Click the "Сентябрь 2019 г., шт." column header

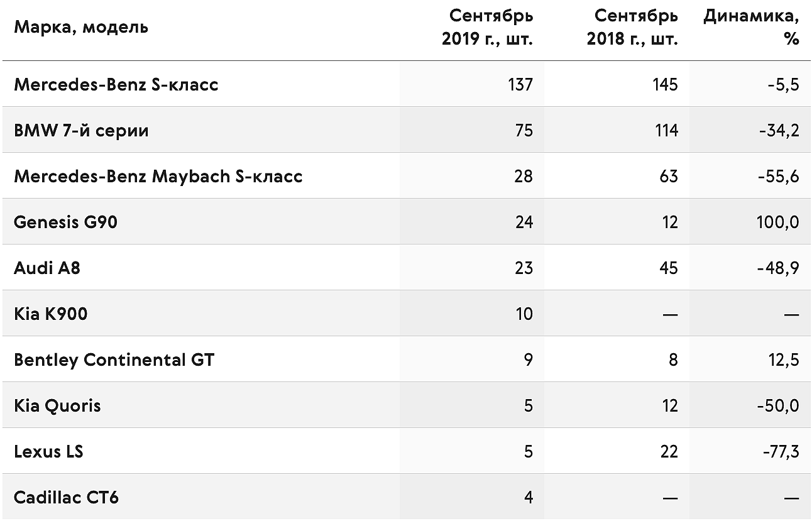(x=487, y=27)
